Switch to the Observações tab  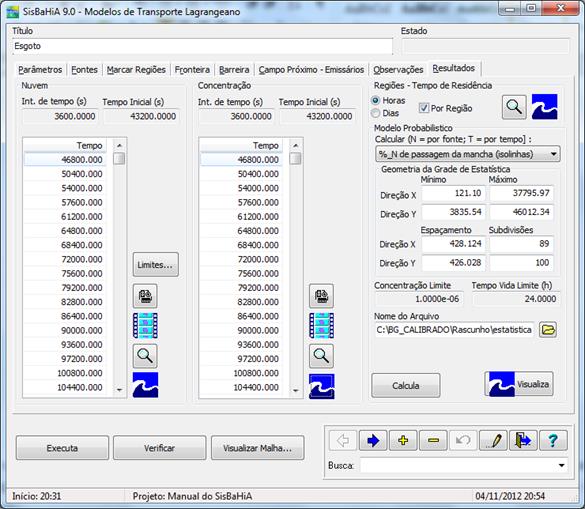coord(398,70)
